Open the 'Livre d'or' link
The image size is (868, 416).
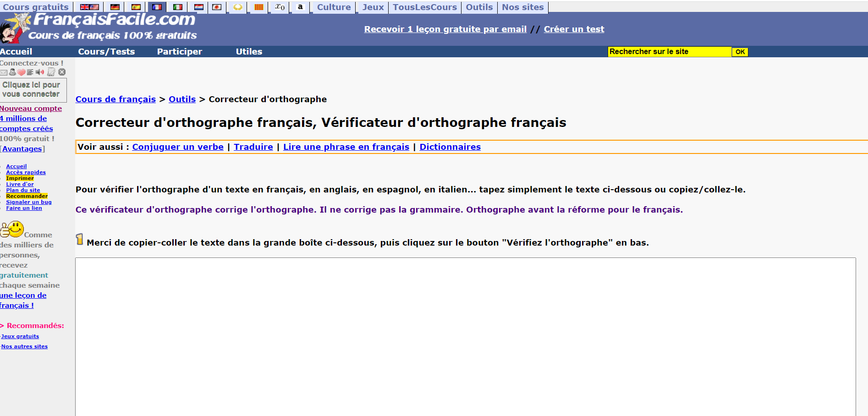point(20,184)
